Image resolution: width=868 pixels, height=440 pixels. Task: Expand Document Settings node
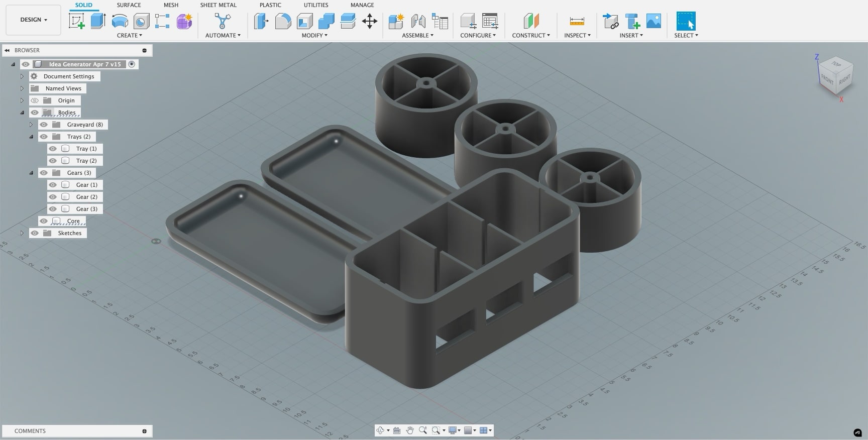coord(22,76)
